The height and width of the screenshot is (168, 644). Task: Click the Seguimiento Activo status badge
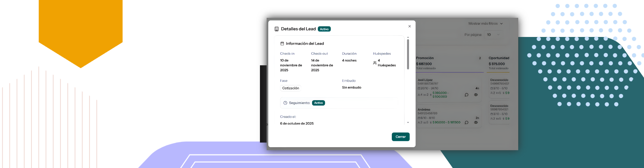(x=318, y=103)
